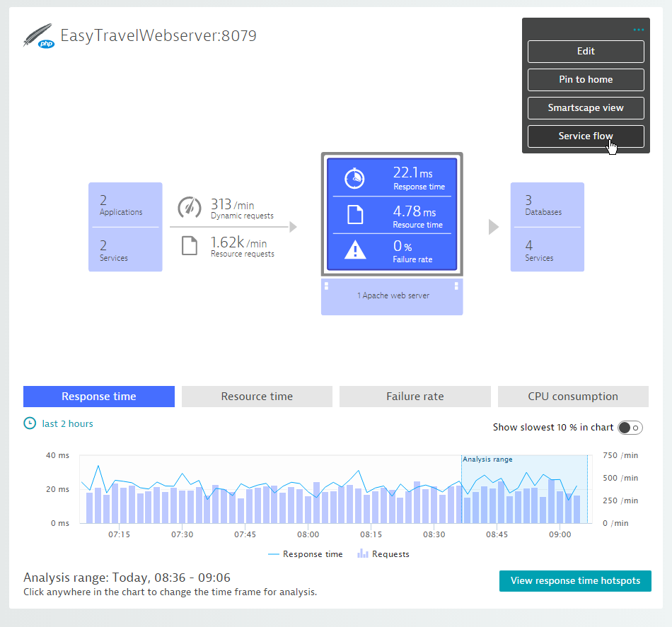This screenshot has height=627, width=672.
Task: Click the Analysis range highlighted region in chart
Action: point(525,488)
